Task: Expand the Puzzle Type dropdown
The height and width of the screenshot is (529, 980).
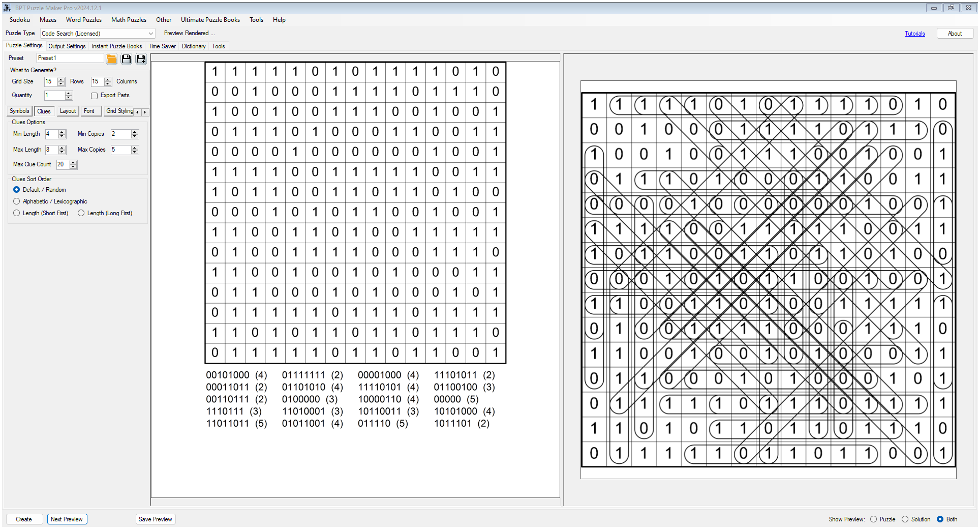Action: (150, 34)
